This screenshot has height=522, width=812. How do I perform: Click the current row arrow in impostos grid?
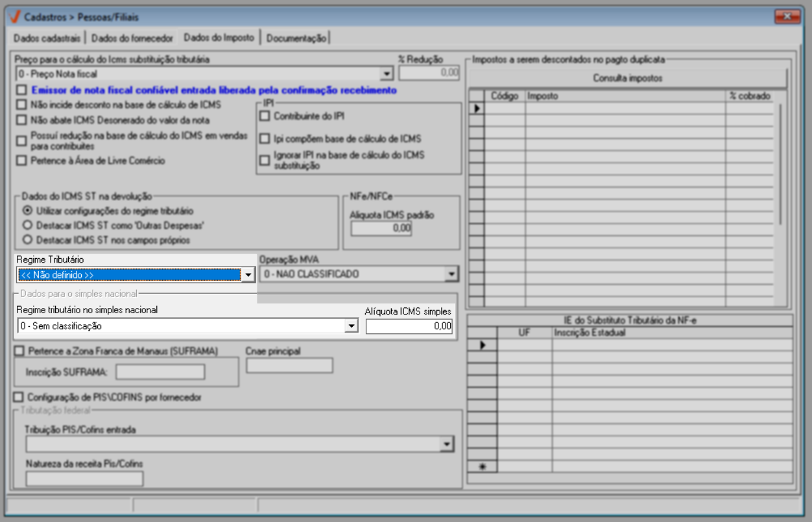(x=476, y=109)
